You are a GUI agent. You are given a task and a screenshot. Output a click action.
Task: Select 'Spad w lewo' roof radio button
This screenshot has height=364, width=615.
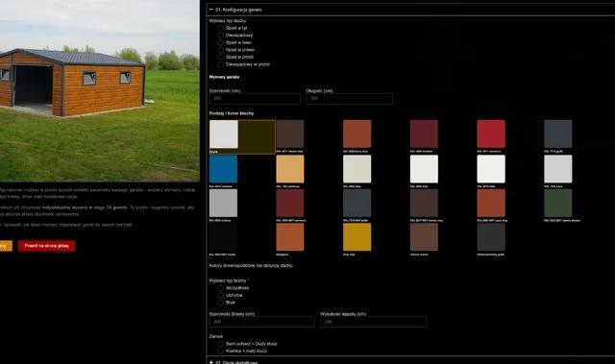[x=220, y=42]
